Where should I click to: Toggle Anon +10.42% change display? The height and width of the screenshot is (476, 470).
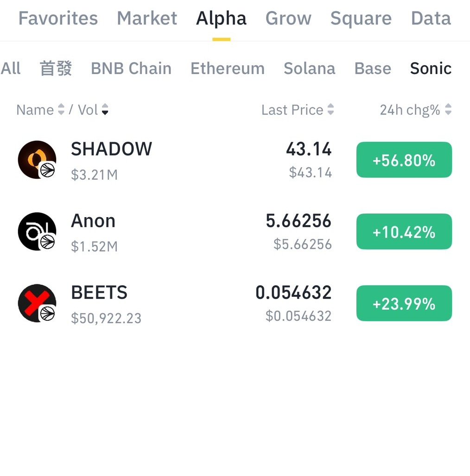[x=404, y=232]
